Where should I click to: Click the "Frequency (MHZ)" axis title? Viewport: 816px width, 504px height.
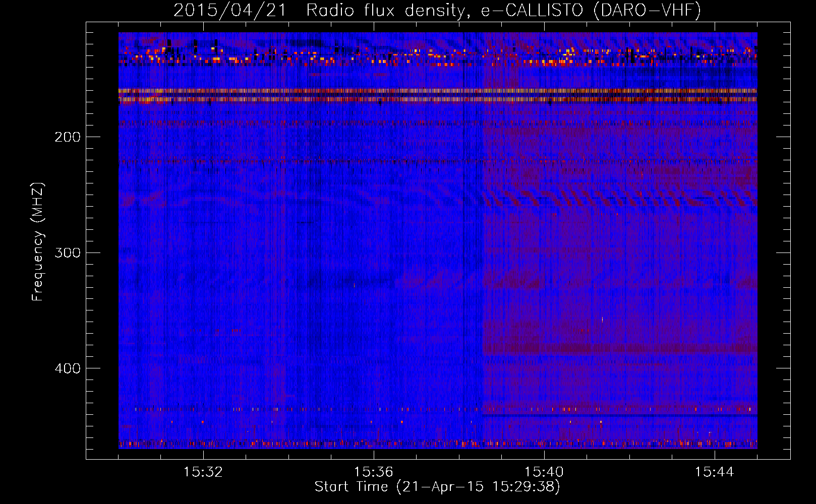click(38, 241)
